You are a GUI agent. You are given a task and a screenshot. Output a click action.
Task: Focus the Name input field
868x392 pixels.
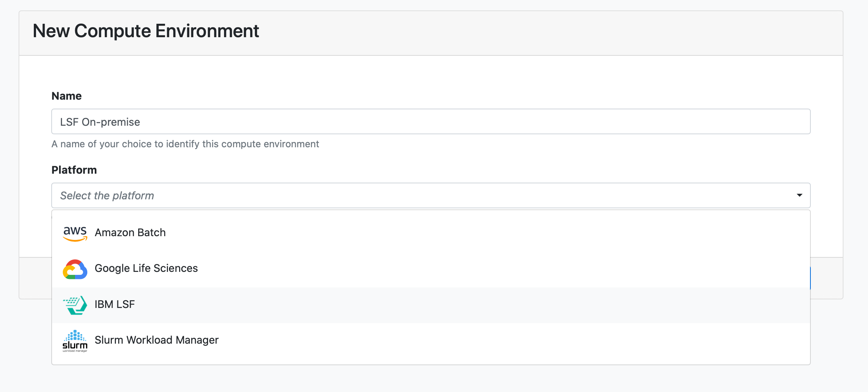tap(431, 122)
